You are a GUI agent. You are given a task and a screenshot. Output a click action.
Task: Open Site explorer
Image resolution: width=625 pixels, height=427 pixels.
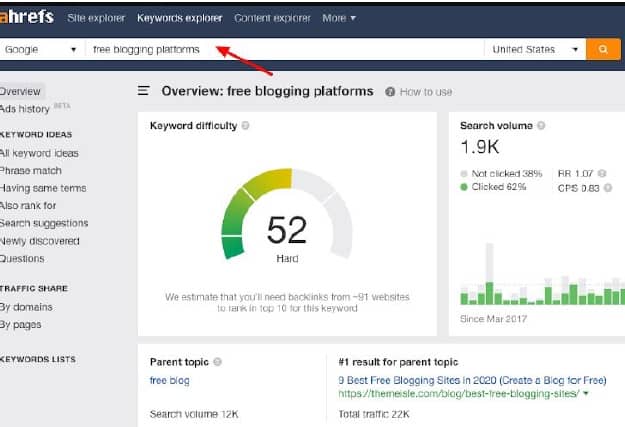[96, 18]
